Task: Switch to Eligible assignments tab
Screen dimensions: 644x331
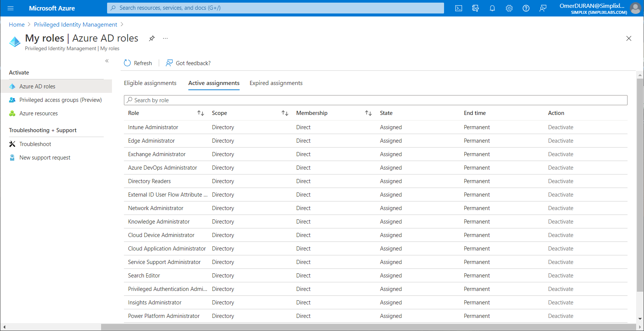Action: [150, 83]
